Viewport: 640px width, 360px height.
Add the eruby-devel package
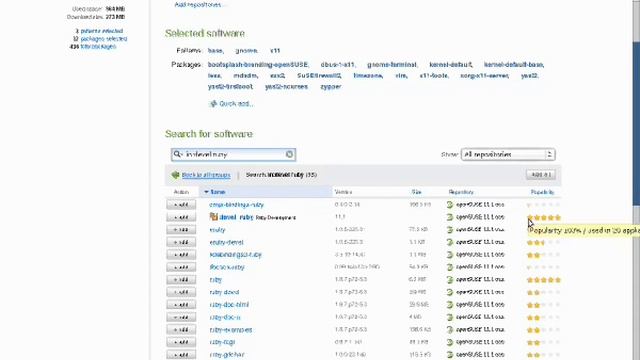(x=181, y=242)
